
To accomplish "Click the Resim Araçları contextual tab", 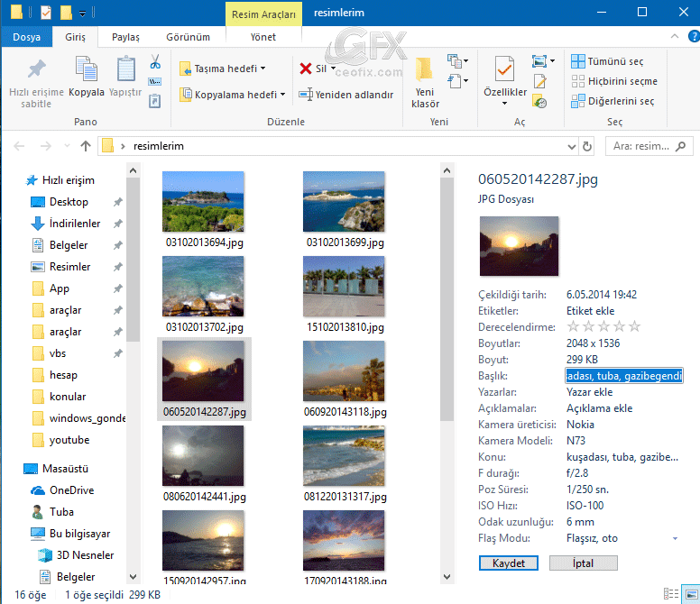I will (263, 14).
